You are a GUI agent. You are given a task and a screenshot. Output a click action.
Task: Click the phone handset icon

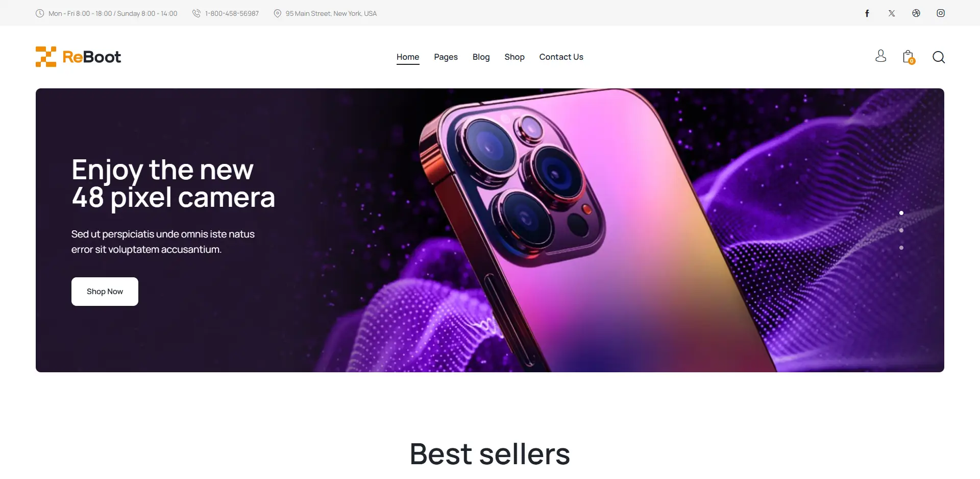pos(196,13)
